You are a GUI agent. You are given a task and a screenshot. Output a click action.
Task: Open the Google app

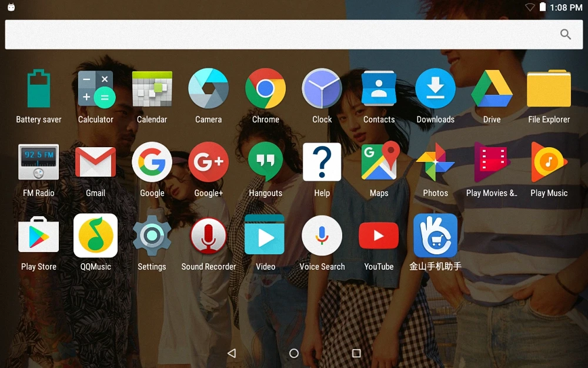pyautogui.click(x=152, y=162)
